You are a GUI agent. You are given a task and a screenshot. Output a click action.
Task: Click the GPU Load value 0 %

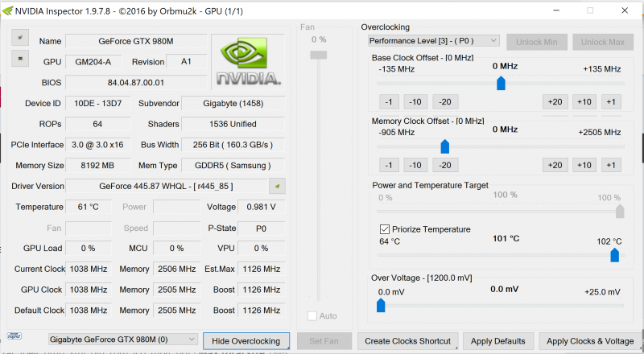pyautogui.click(x=89, y=248)
